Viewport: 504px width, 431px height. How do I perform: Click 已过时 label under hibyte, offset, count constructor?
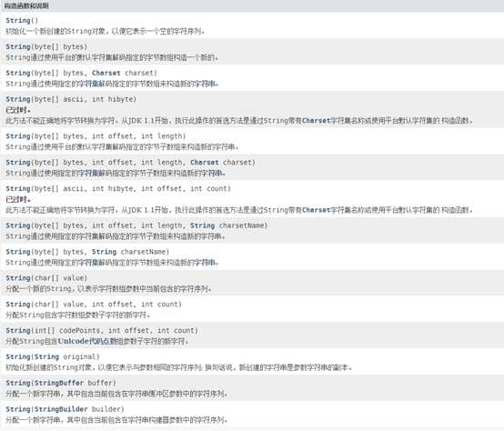(18, 200)
